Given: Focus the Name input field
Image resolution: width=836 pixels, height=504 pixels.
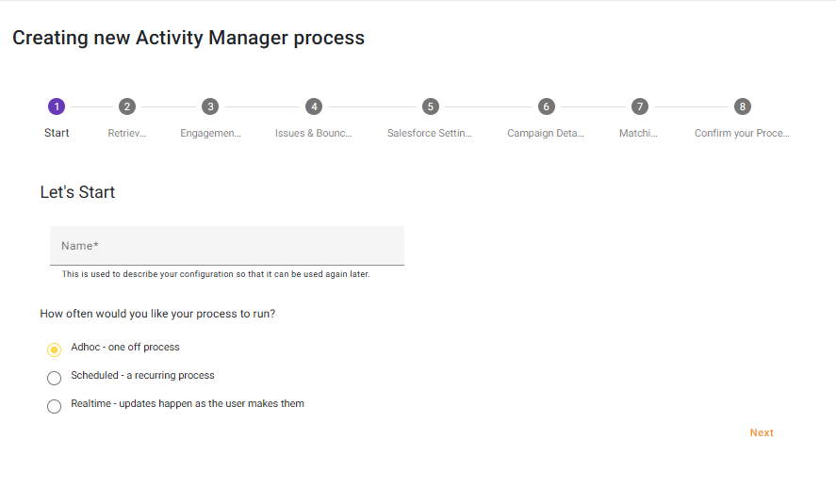Looking at the screenshot, I should (226, 246).
